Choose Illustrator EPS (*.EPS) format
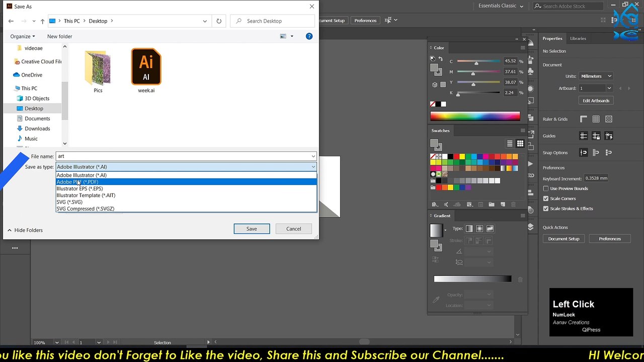Image resolution: width=644 pixels, height=362 pixels. (x=186, y=189)
